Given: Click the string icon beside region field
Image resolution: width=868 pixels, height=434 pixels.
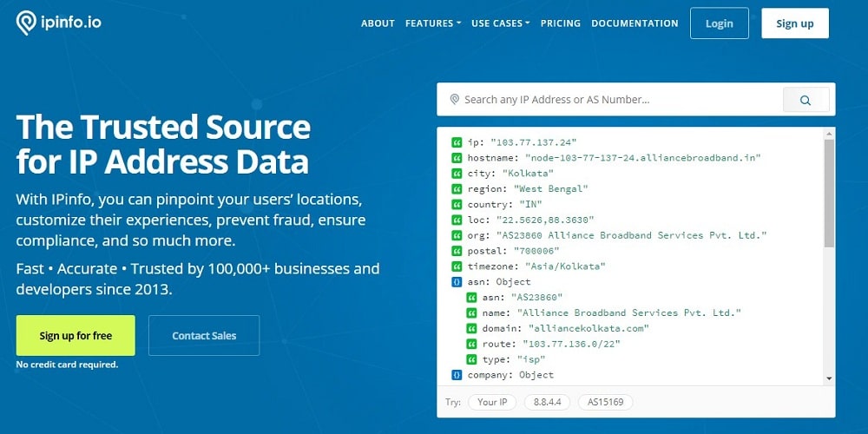Looking at the screenshot, I should 457,188.
